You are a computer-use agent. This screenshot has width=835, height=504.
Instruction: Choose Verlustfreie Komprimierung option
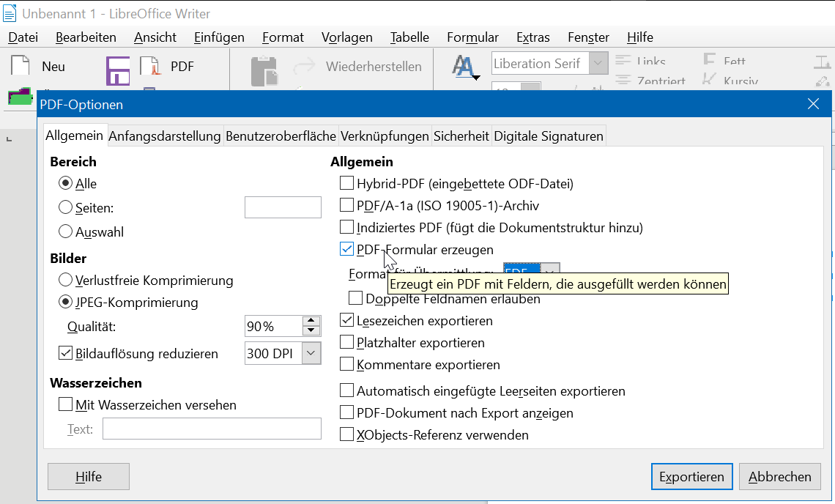(65, 280)
